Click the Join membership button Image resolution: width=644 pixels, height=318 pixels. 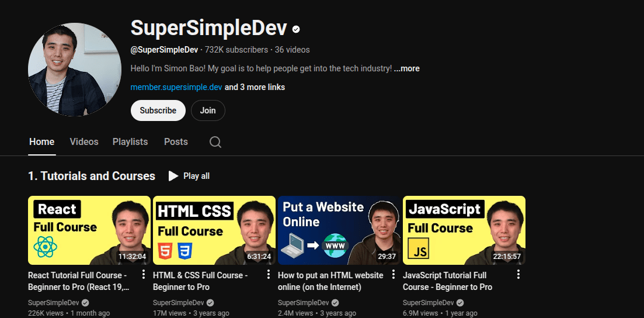[208, 110]
